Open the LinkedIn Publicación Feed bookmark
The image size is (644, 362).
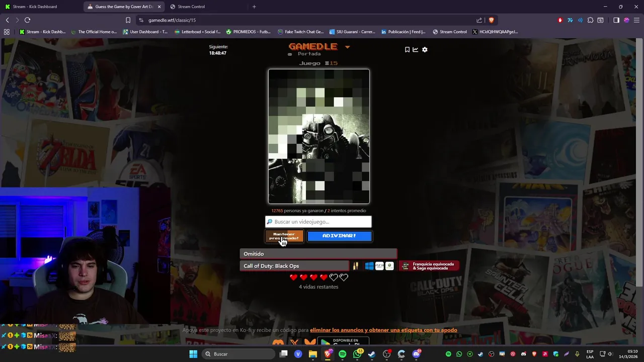coord(404,32)
